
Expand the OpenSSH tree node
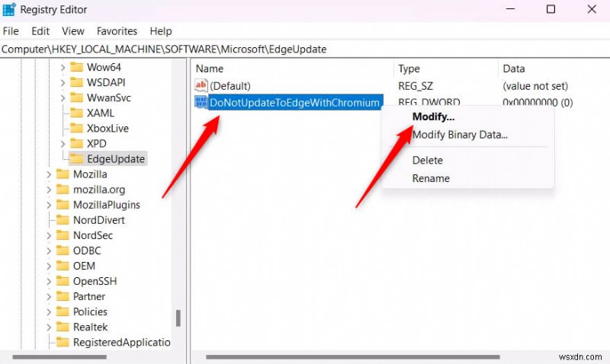point(49,281)
